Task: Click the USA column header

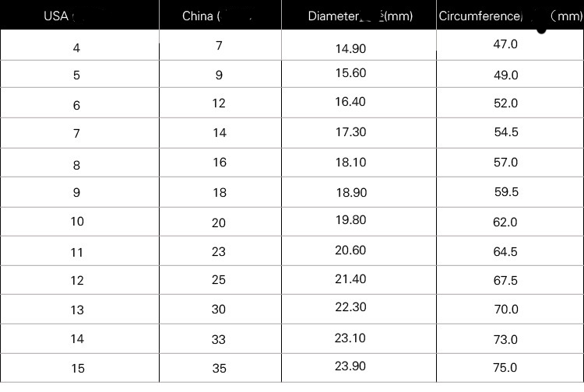Action: pyautogui.click(x=56, y=16)
